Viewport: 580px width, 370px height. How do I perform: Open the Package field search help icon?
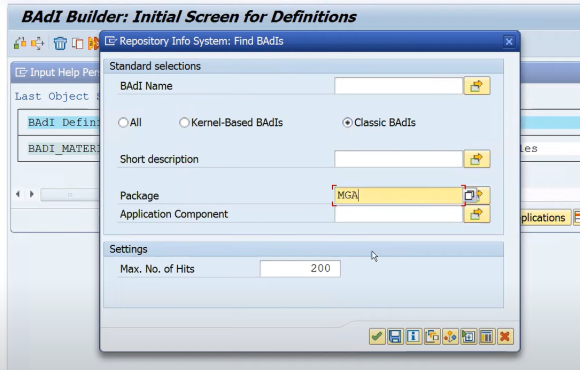click(x=469, y=195)
